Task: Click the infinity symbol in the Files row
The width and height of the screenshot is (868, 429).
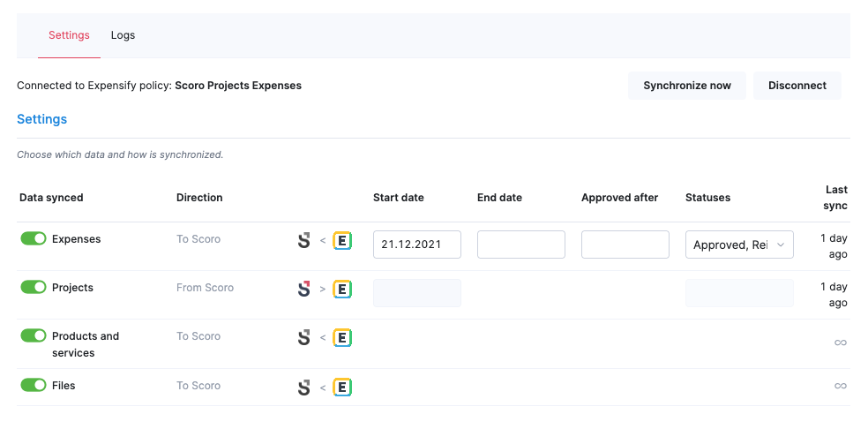Action: (x=841, y=386)
